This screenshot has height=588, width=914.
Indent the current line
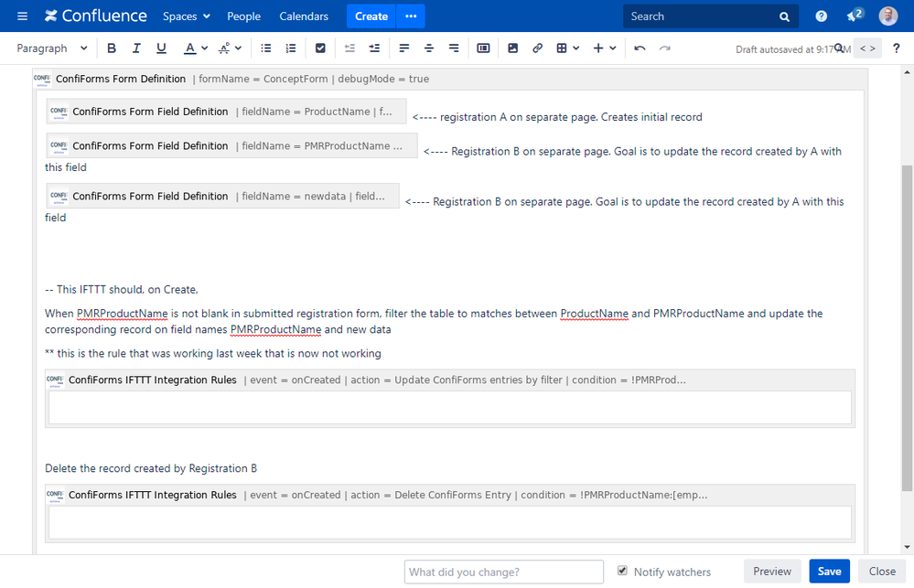[374, 48]
